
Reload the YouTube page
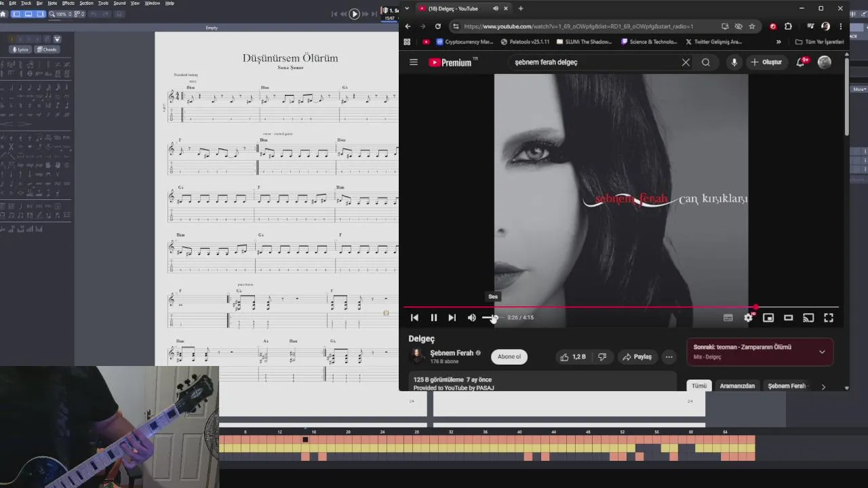coord(438,26)
